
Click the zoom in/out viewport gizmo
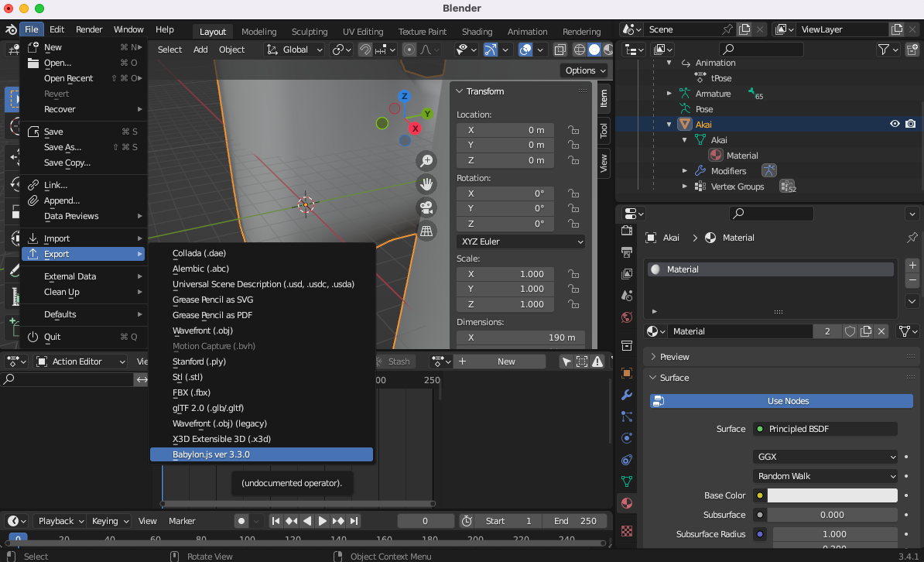[426, 160]
